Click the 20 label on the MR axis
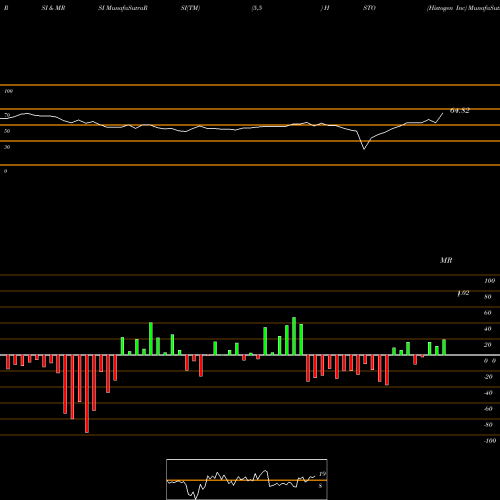Viewport: 500px width, 500px height. click(x=488, y=345)
